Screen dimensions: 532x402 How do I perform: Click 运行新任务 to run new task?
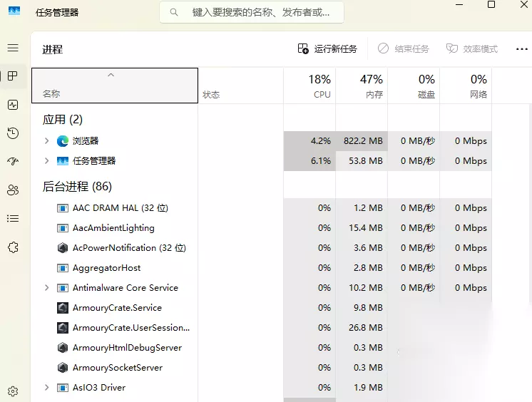tap(327, 49)
